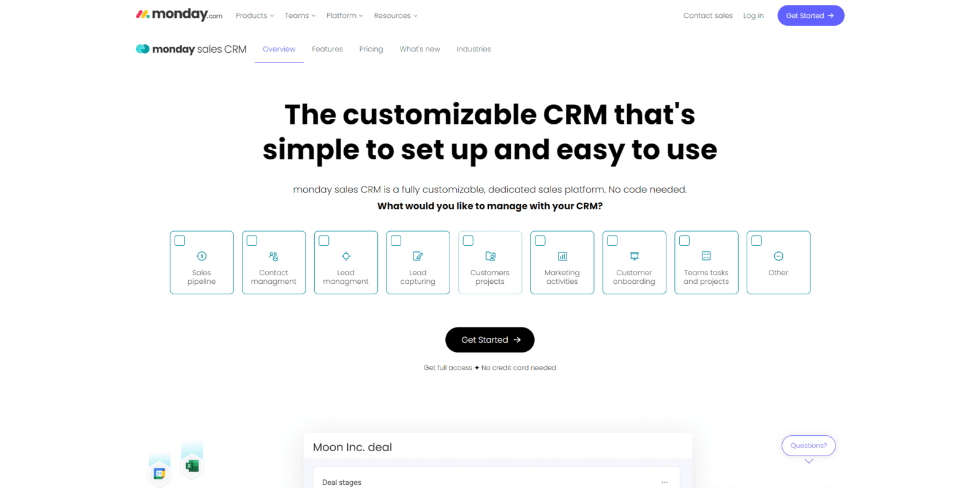The height and width of the screenshot is (488, 980).
Task: Click the Marketing activities chart icon
Action: click(x=562, y=256)
